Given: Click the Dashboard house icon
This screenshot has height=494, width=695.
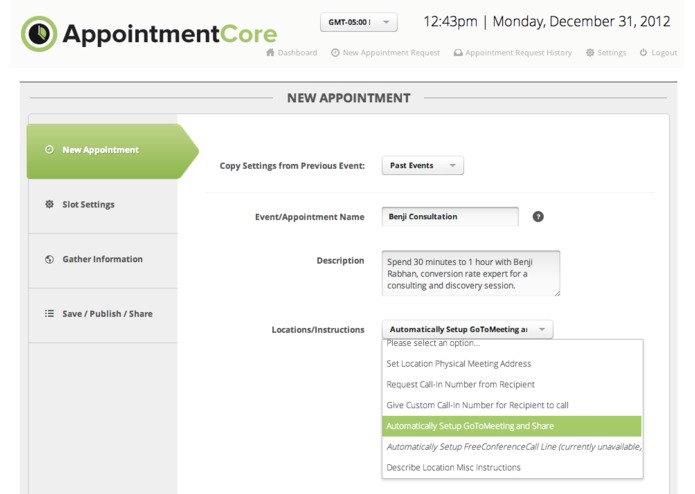Looking at the screenshot, I should click(x=270, y=52).
